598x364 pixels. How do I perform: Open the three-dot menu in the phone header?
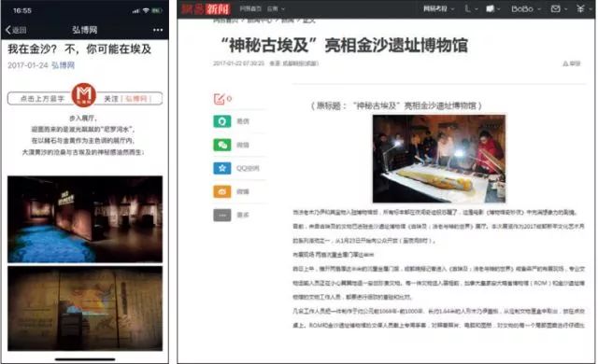[158, 30]
